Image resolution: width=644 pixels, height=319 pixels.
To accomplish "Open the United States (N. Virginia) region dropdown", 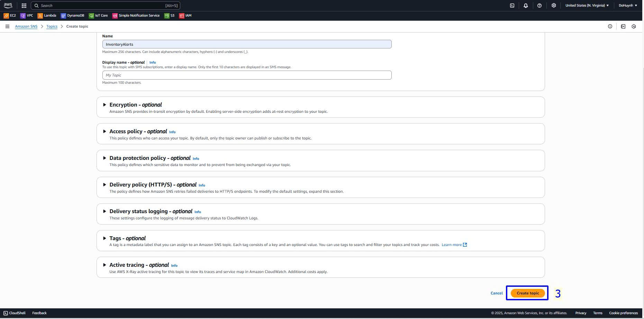I will pyautogui.click(x=587, y=6).
